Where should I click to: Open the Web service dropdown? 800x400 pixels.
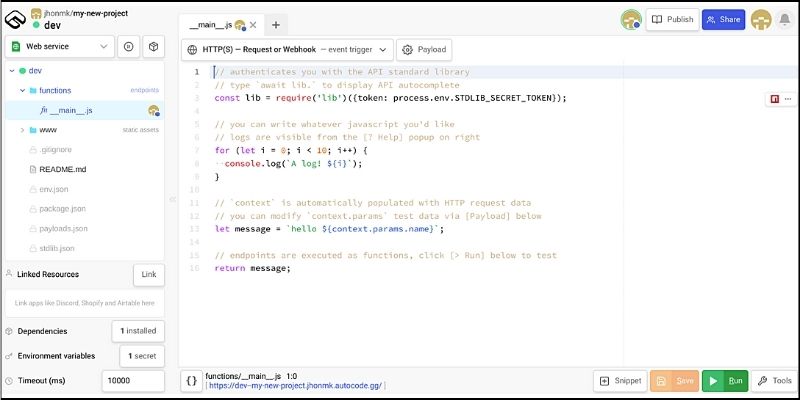60,46
